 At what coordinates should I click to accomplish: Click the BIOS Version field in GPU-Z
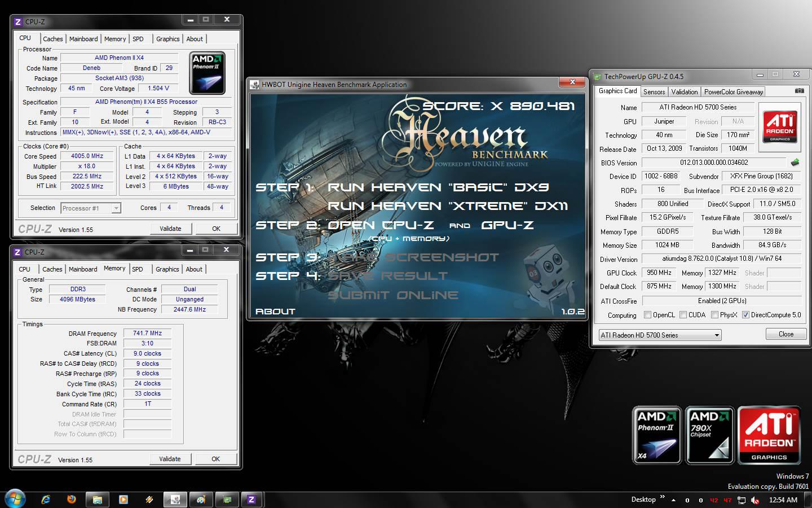(x=714, y=163)
